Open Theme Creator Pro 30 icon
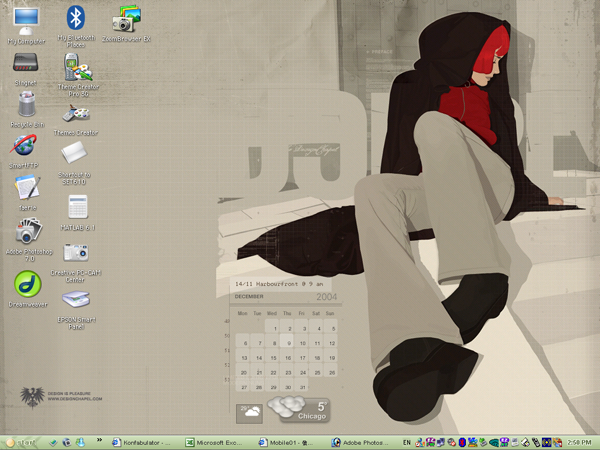This screenshot has width=600, height=450. click(78, 75)
